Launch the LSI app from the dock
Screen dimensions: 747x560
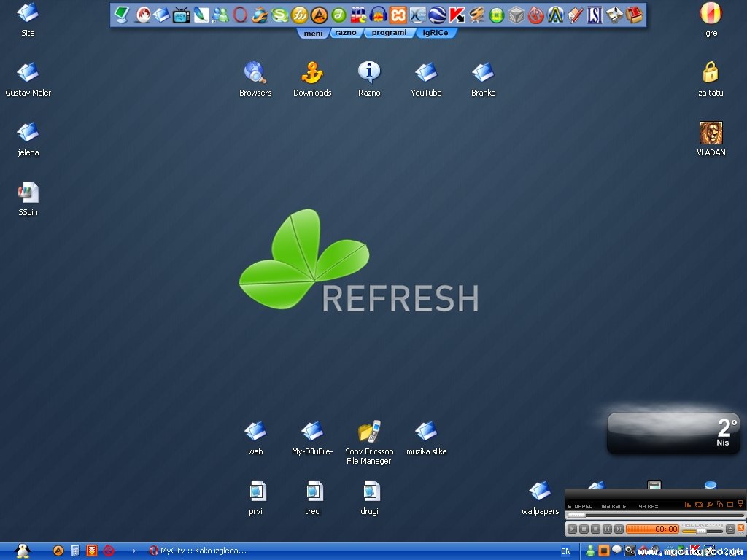pyautogui.click(x=595, y=15)
